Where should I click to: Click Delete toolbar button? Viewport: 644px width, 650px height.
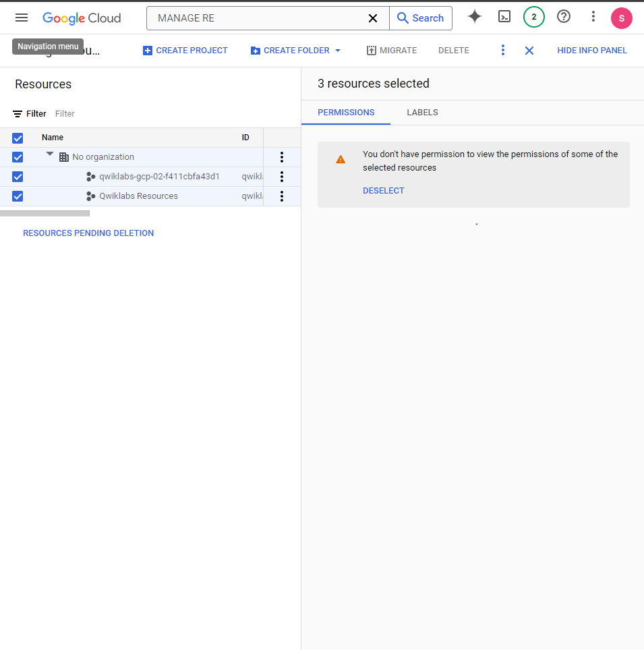454,51
